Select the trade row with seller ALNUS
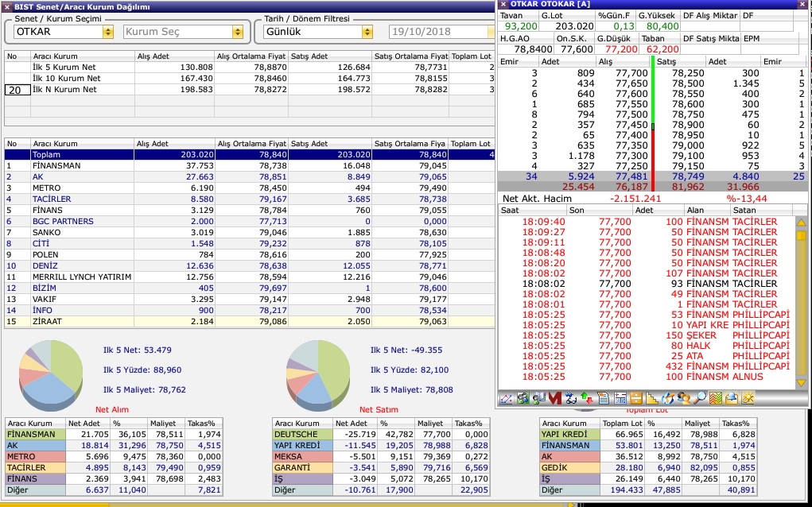812x507 pixels. [x=647, y=377]
